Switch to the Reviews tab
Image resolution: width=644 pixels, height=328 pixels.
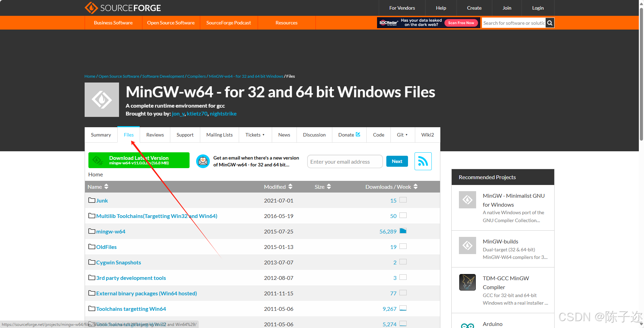155,135
